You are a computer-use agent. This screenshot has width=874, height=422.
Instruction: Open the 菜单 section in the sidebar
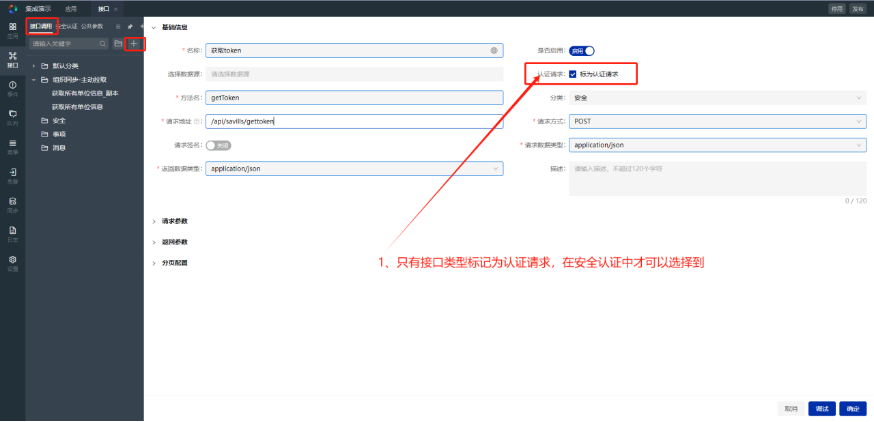[12, 147]
